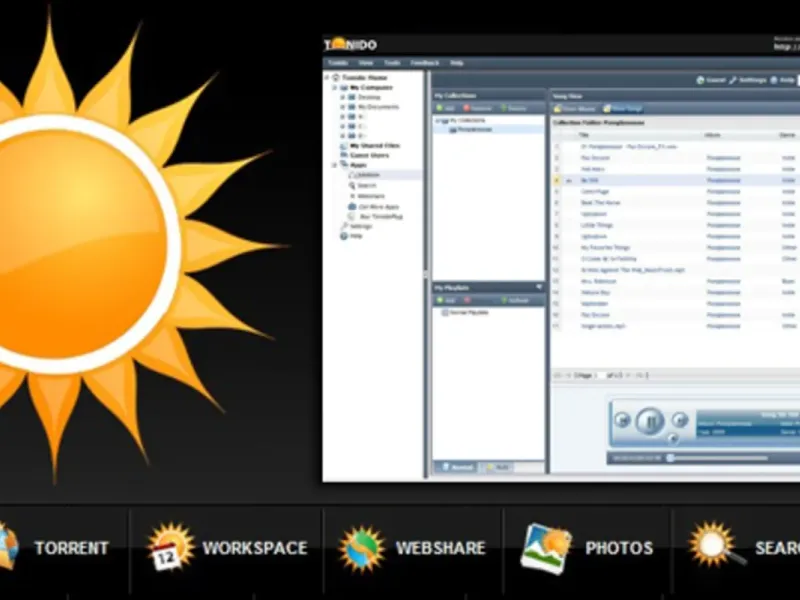Delete playlist with the red icon
This screenshot has height=600, width=800.
467,301
